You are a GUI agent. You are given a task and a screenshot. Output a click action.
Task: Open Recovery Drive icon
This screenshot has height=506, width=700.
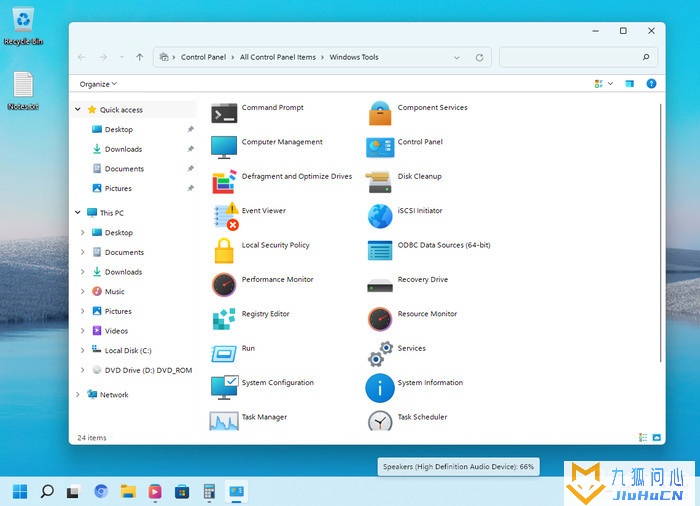pos(380,285)
